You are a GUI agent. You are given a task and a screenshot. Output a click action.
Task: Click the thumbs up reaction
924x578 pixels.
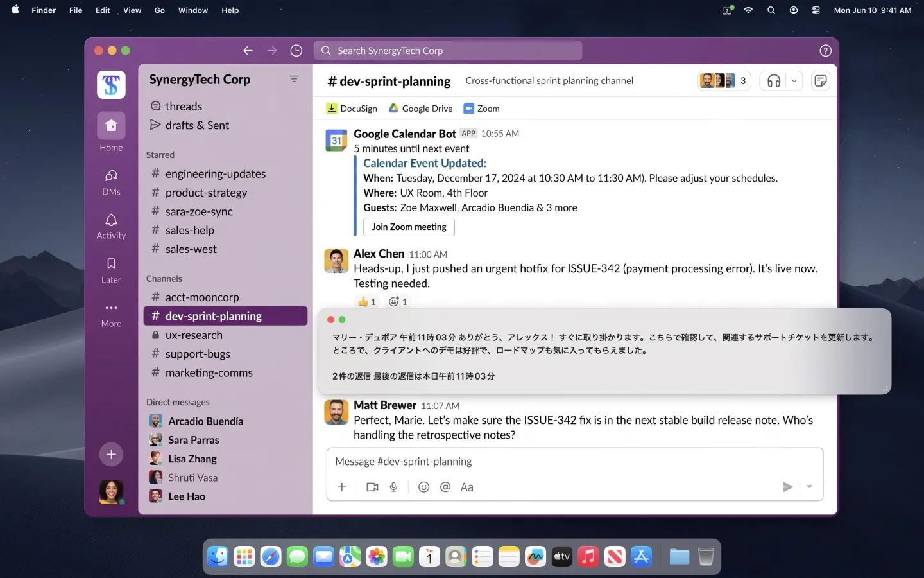(x=367, y=301)
